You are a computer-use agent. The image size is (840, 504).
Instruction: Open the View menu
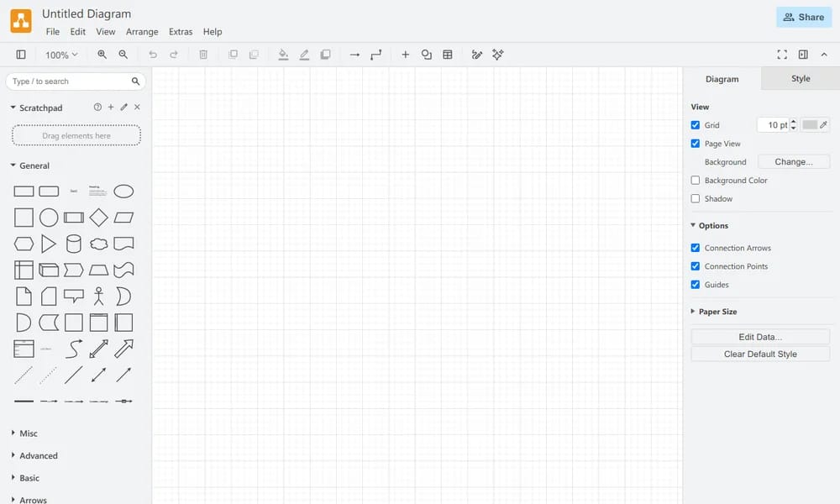(106, 32)
